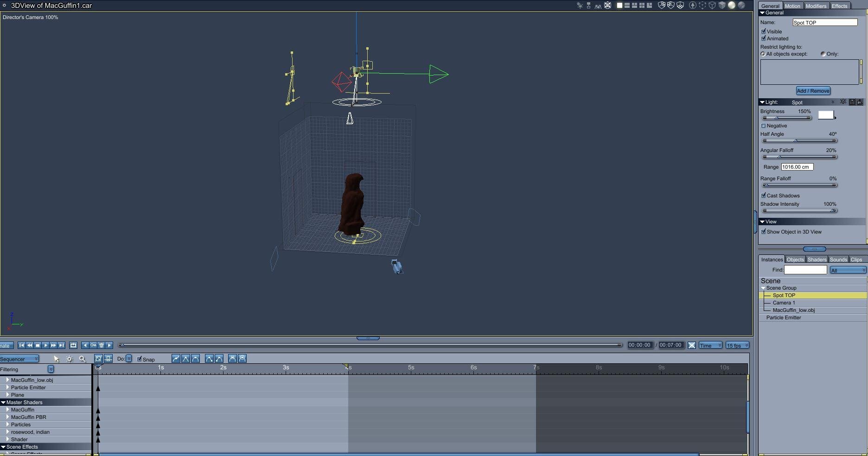This screenshot has height=456, width=868.
Task: Play the animation
Action: point(45,345)
